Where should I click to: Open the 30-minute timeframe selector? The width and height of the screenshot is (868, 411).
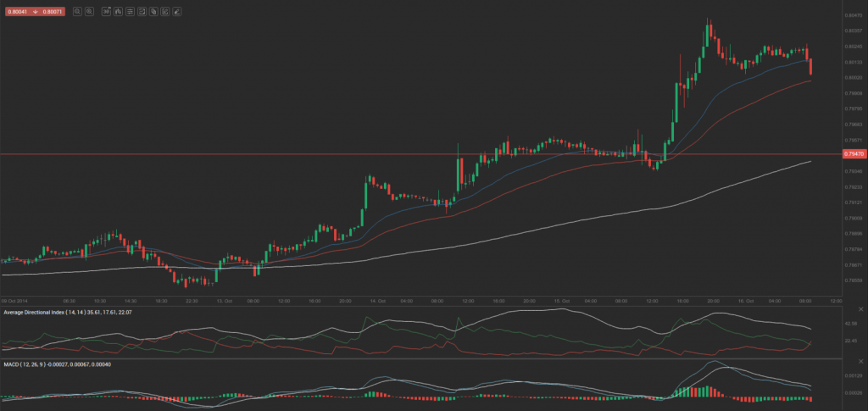[x=107, y=12]
